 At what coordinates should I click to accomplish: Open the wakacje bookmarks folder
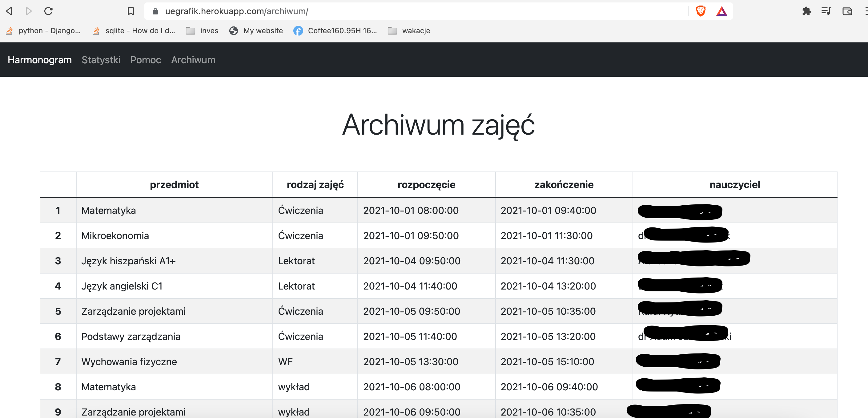pos(409,31)
